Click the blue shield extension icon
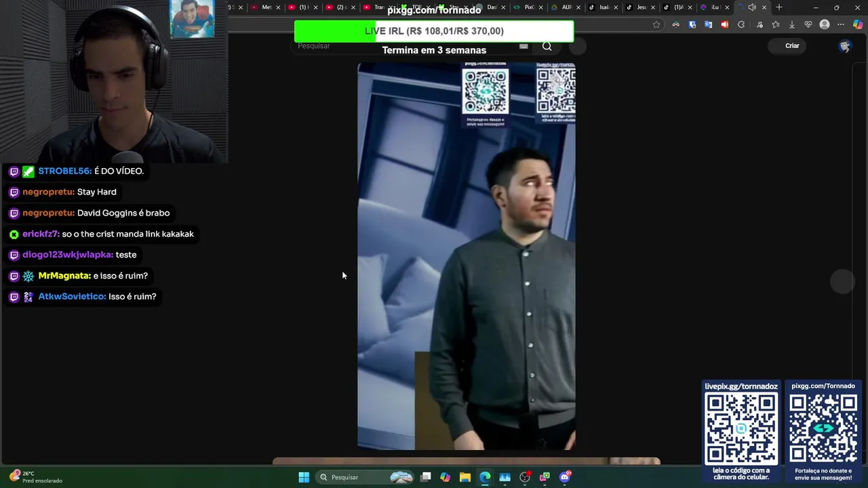The width and height of the screenshot is (868, 488). point(692,24)
